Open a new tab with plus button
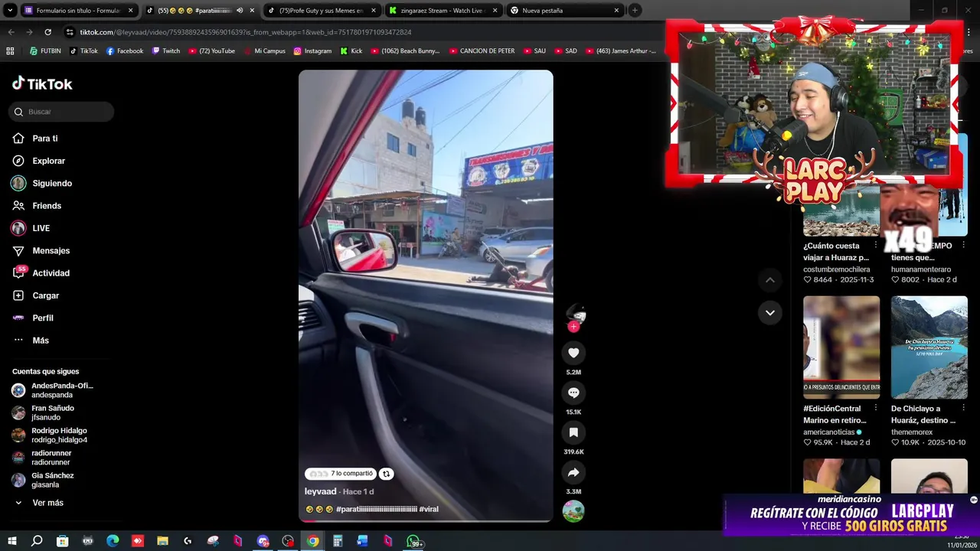The width and height of the screenshot is (980, 551). (635, 10)
